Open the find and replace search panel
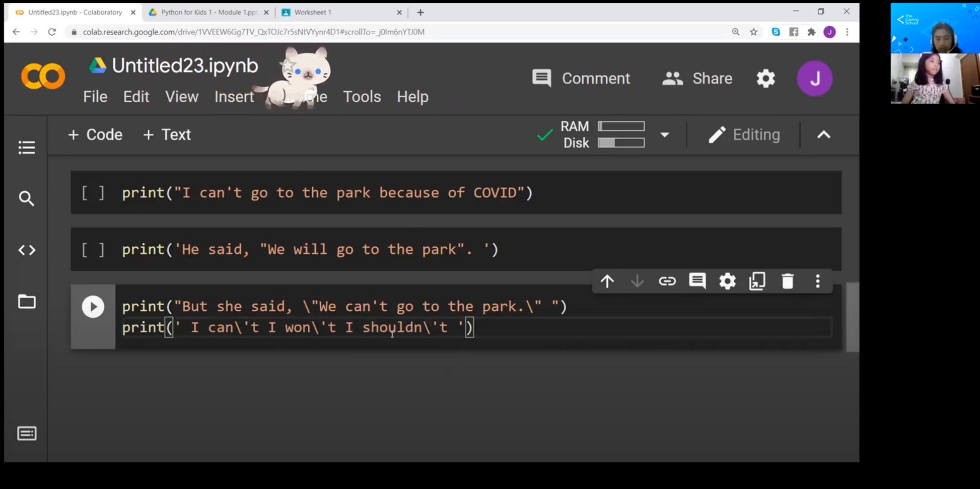 (x=27, y=198)
